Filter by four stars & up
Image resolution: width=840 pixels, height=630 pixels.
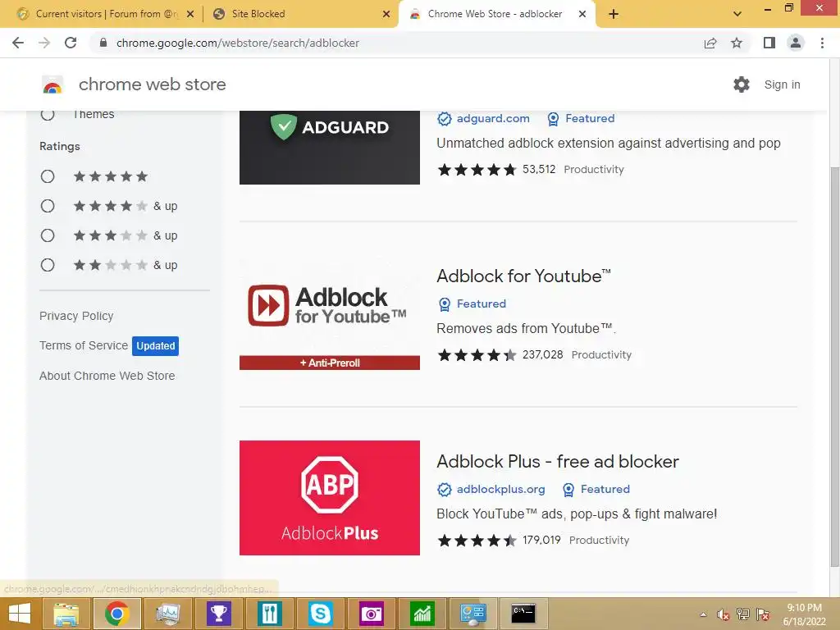(x=48, y=206)
